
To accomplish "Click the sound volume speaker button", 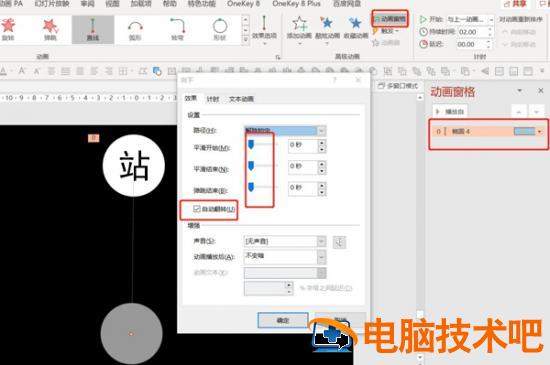I will [x=339, y=242].
